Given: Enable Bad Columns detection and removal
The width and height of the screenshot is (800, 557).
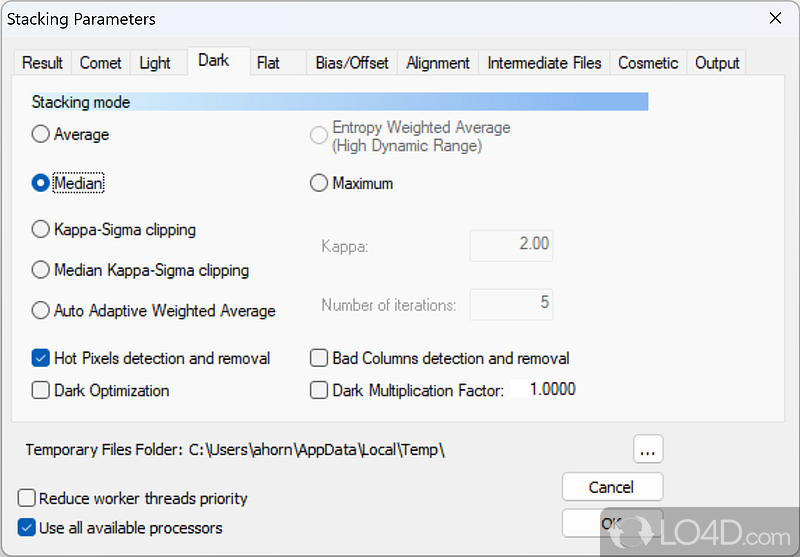Looking at the screenshot, I should (320, 358).
